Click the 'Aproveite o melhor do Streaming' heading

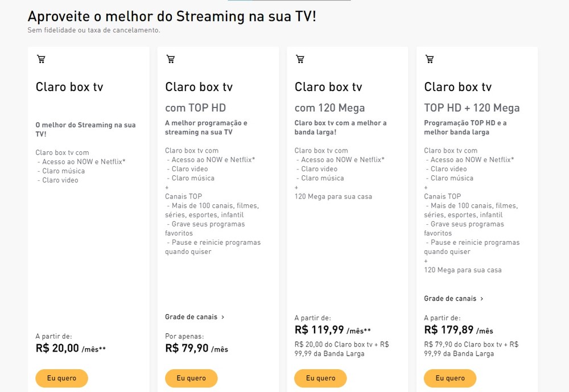[x=171, y=16]
